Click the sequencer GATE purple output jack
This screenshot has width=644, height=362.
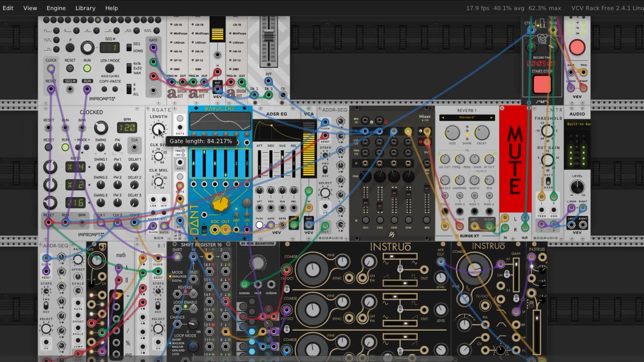tap(153, 49)
